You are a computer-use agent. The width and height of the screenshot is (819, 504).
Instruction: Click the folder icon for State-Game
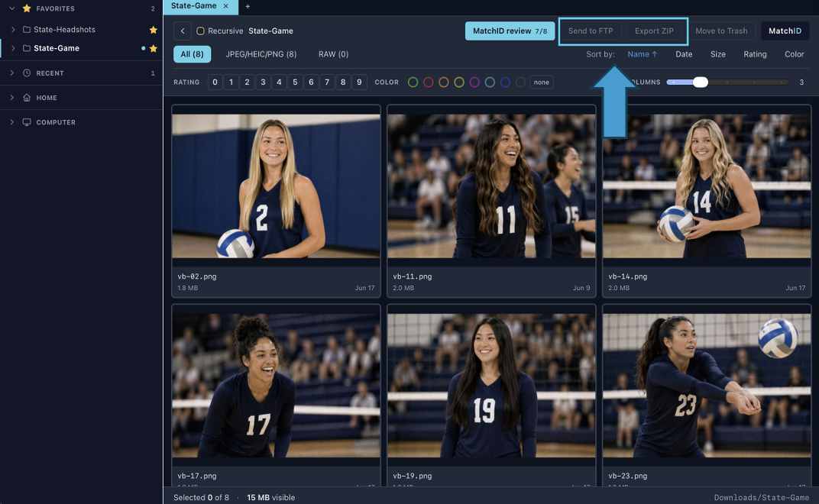pyautogui.click(x=27, y=48)
